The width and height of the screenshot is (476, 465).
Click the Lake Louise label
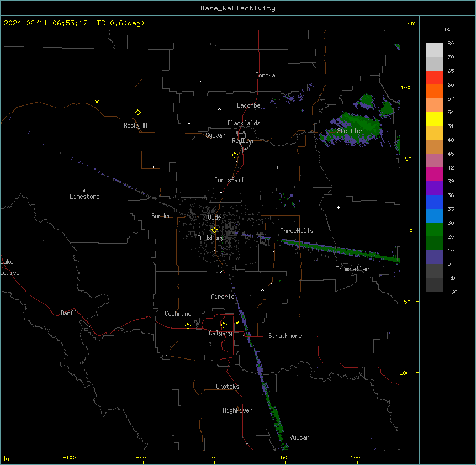point(10,267)
